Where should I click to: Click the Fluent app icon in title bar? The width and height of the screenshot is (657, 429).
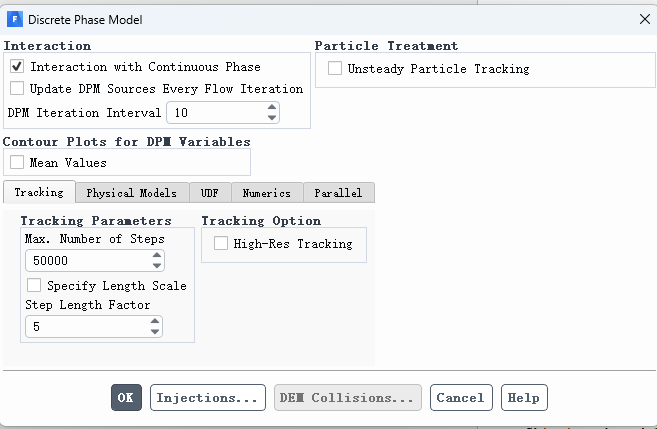14,19
